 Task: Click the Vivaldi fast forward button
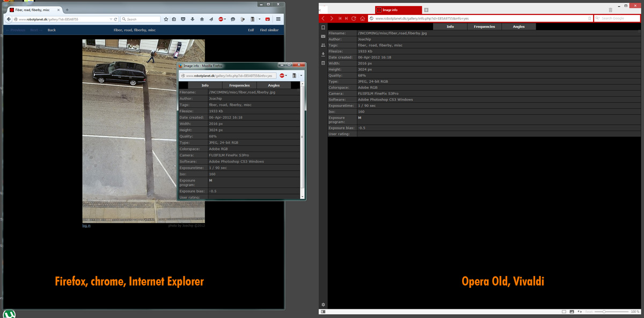pyautogui.click(x=346, y=18)
